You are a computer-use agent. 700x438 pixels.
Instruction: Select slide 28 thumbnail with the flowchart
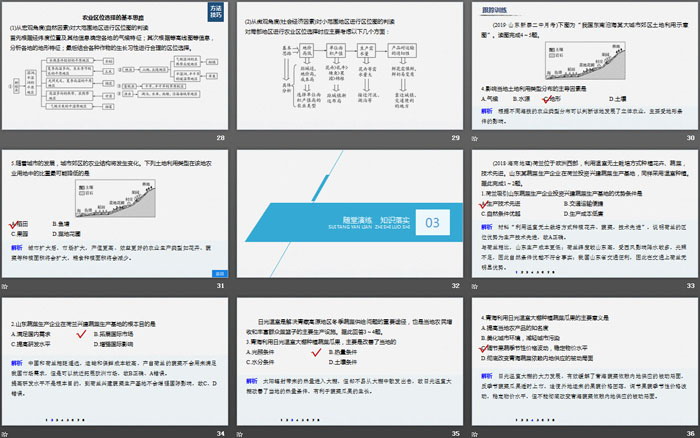(115, 66)
